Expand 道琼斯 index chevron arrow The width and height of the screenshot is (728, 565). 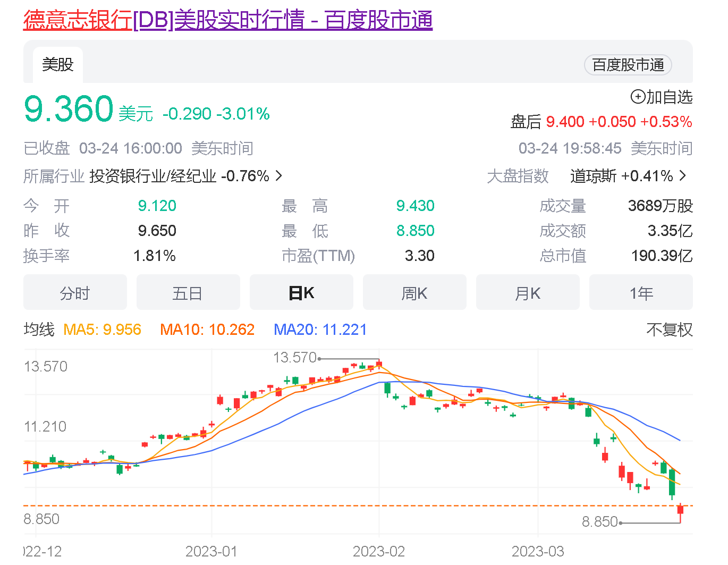point(683,175)
